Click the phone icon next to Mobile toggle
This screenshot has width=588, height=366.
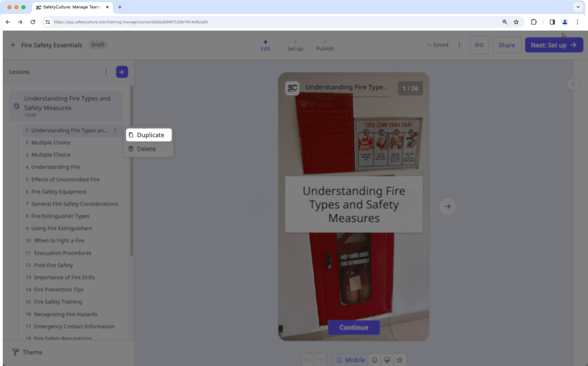(375, 360)
